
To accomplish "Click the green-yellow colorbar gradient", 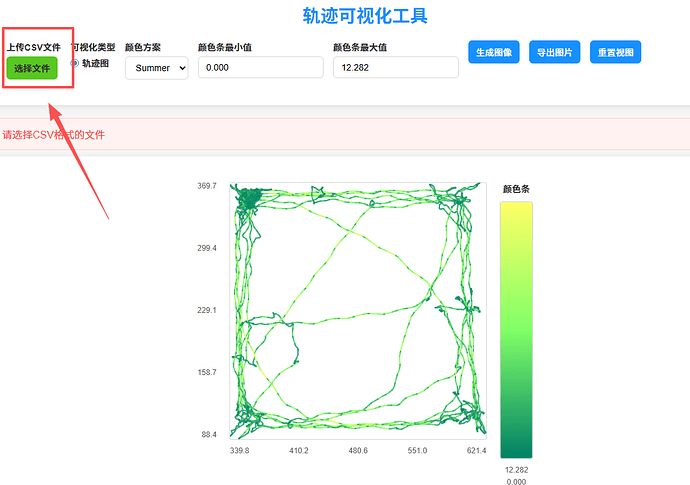I will point(517,329).
